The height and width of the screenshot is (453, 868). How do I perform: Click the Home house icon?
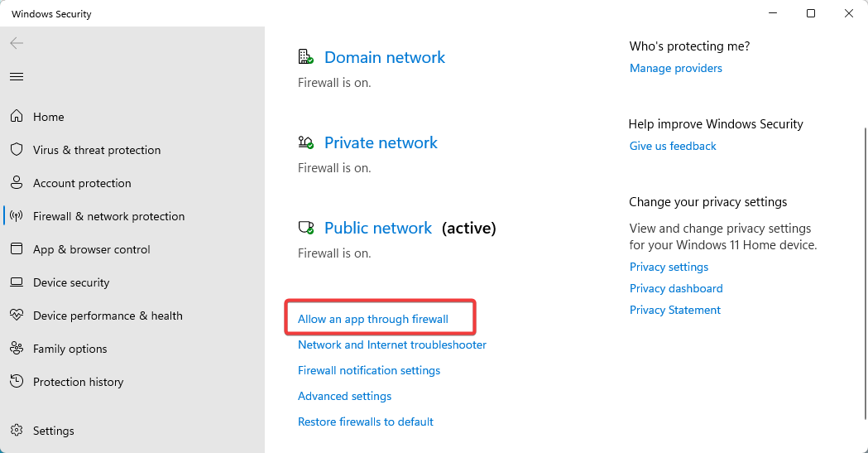click(17, 117)
